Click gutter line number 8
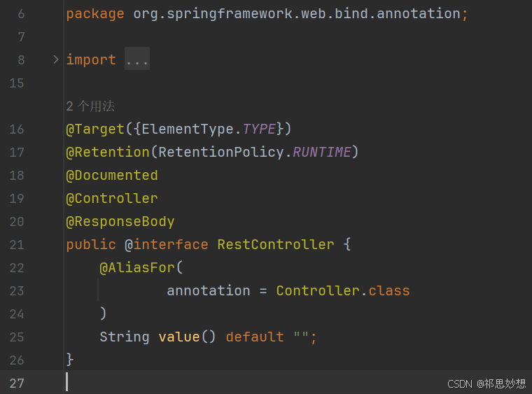 coord(21,60)
